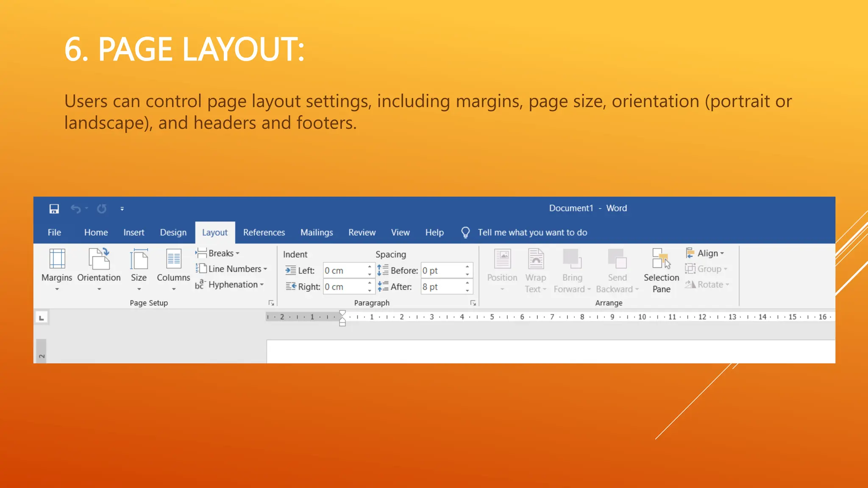Click the Redo icon in title bar
The height and width of the screenshot is (488, 868).
pyautogui.click(x=102, y=209)
